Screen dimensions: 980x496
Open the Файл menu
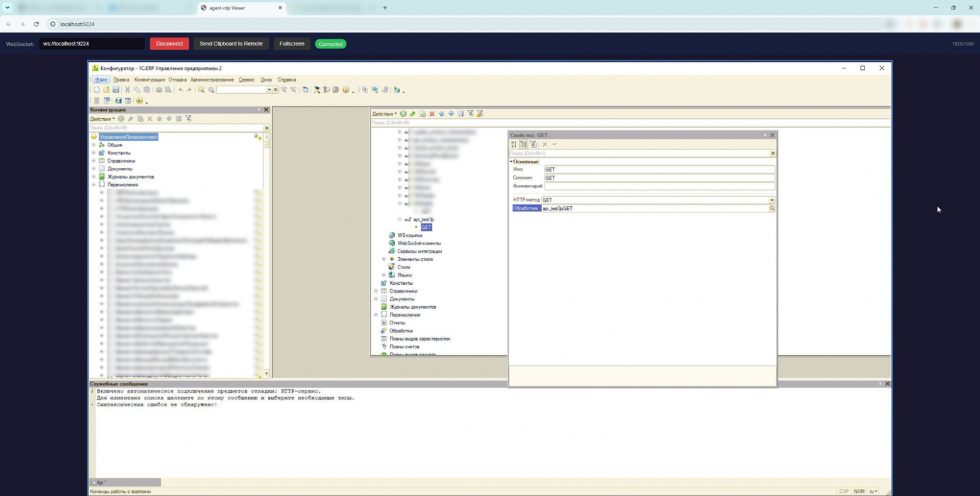(x=101, y=80)
